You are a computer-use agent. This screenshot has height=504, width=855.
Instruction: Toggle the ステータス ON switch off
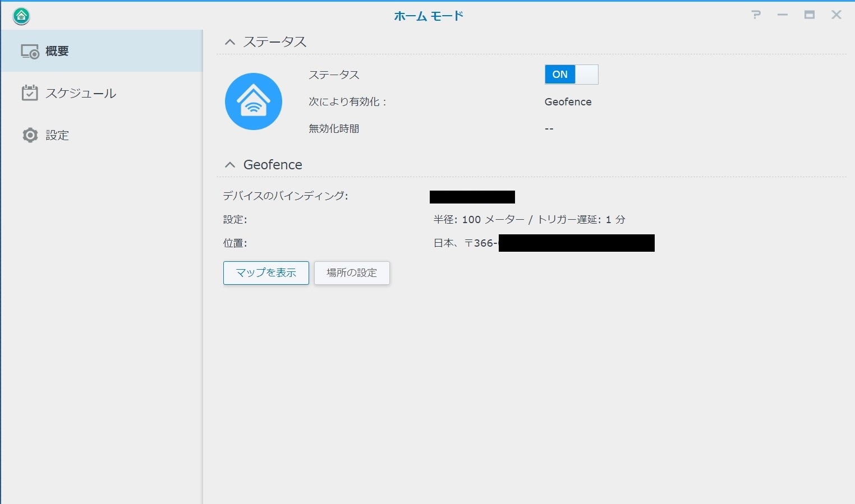point(571,75)
